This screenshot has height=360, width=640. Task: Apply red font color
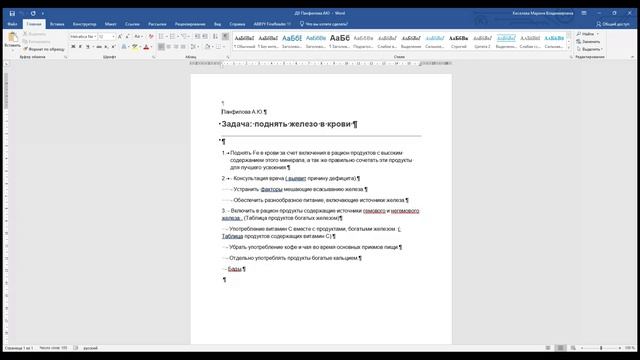point(146,47)
